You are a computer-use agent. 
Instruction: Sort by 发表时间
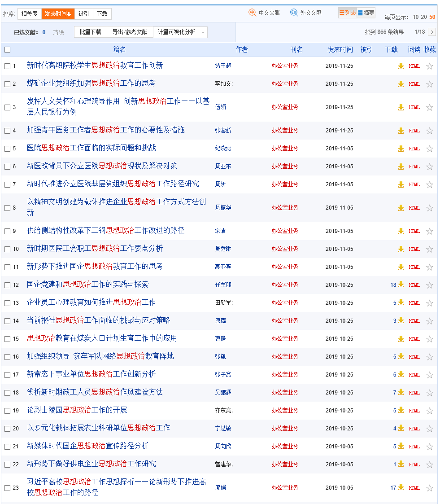coord(58,14)
